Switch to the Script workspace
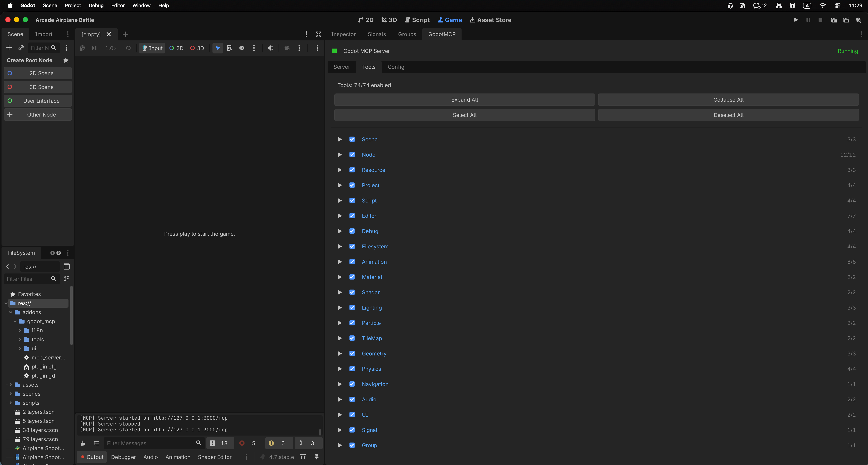The height and width of the screenshot is (465, 868). coord(417,20)
